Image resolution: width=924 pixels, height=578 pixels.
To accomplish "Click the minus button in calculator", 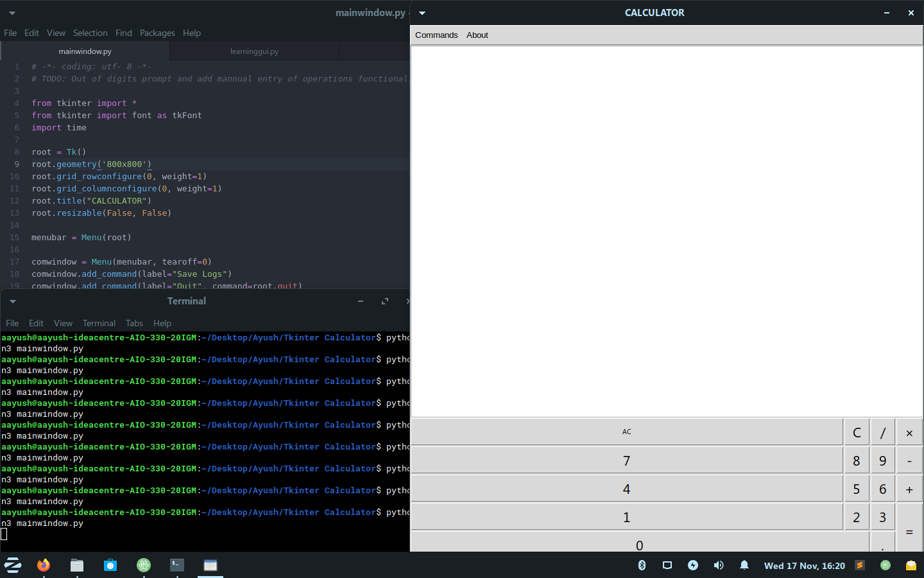I will pyautogui.click(x=909, y=460).
